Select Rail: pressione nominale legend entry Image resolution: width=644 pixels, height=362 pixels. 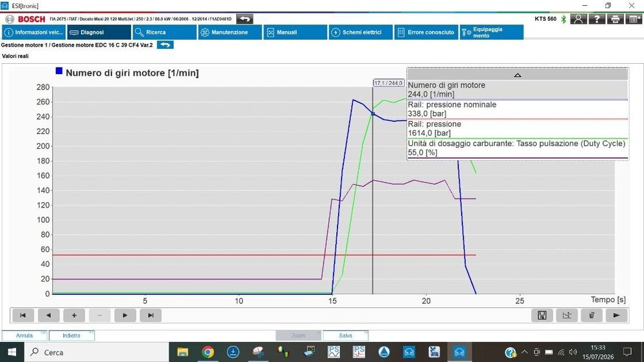tap(518, 110)
